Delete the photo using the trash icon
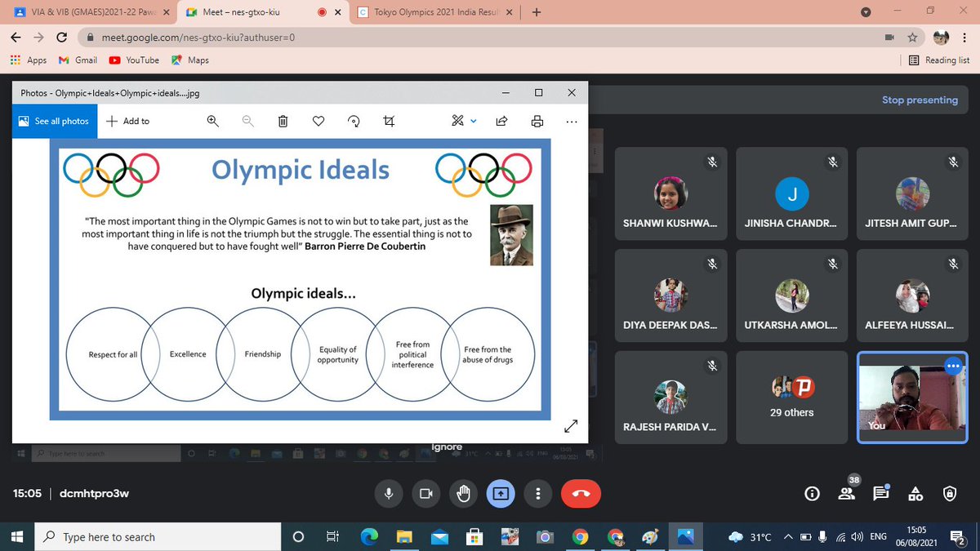This screenshot has width=980, height=551. tap(283, 121)
